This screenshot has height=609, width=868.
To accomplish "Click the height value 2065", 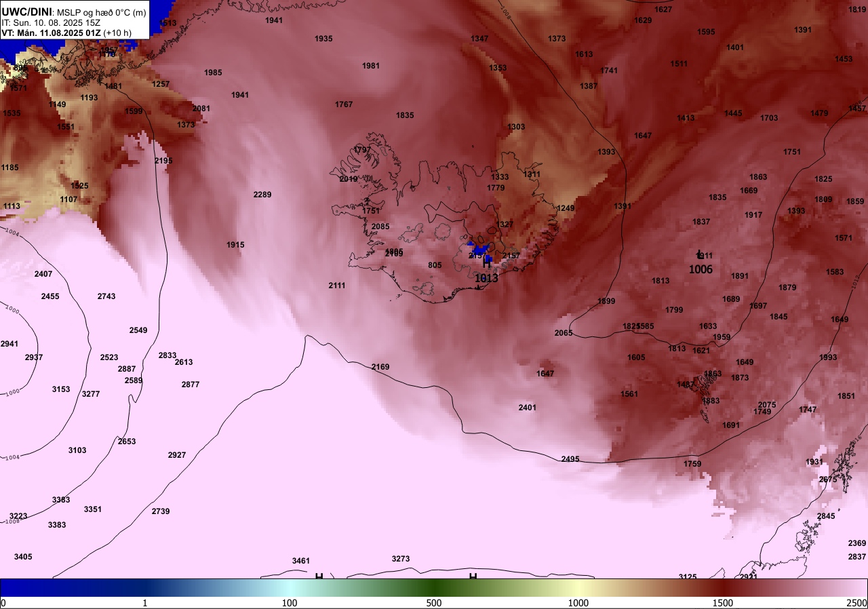I will pos(564,333).
